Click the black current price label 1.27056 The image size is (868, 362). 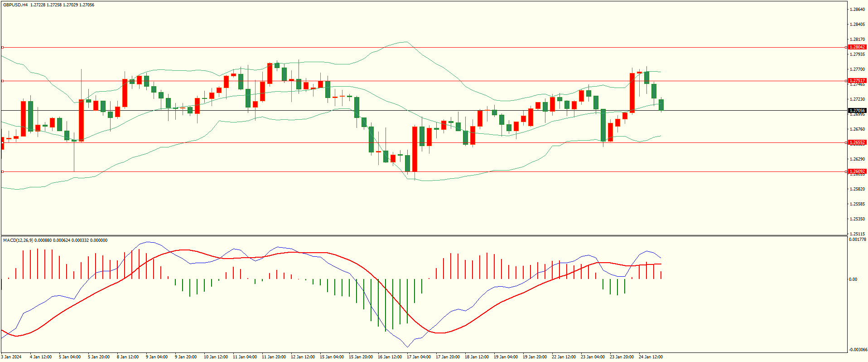pyautogui.click(x=857, y=110)
